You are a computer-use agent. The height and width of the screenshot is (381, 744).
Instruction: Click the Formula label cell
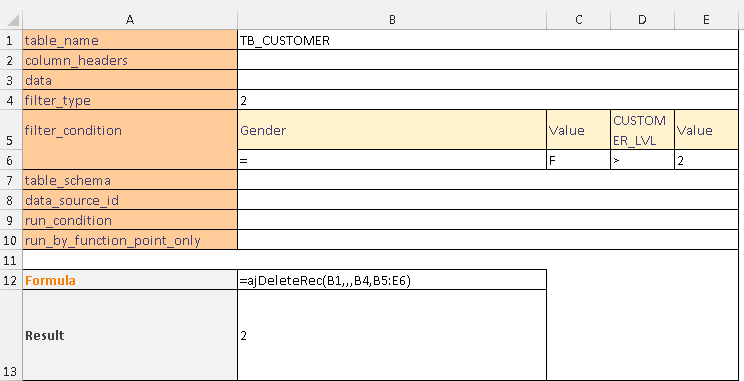[x=130, y=279]
